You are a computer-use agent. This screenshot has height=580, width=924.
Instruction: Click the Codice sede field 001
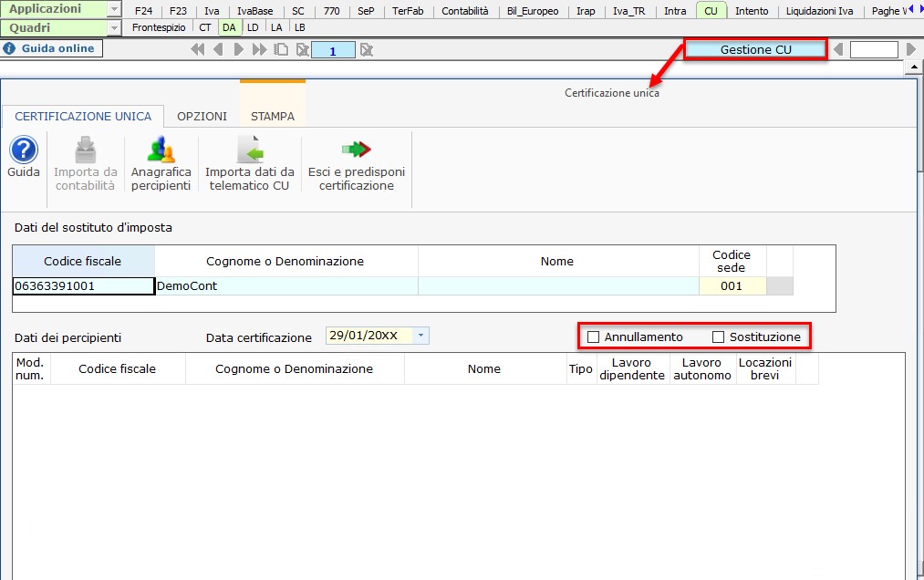click(732, 285)
